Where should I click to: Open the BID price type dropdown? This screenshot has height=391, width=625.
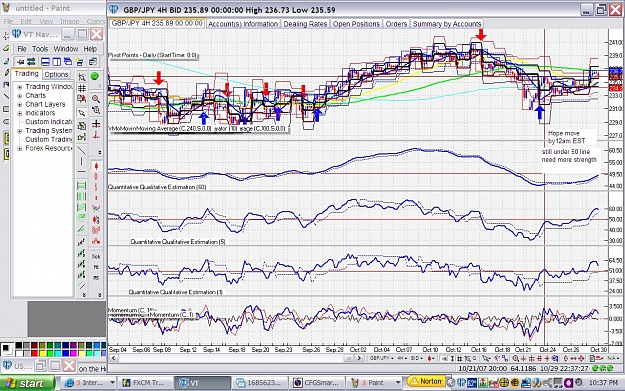pyautogui.click(x=417, y=358)
